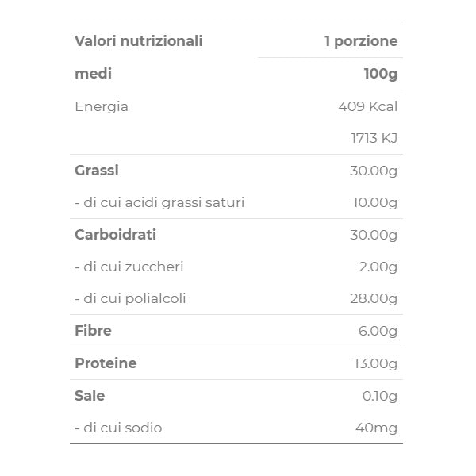
Task: Select the Energia row label
Action: [101, 106]
